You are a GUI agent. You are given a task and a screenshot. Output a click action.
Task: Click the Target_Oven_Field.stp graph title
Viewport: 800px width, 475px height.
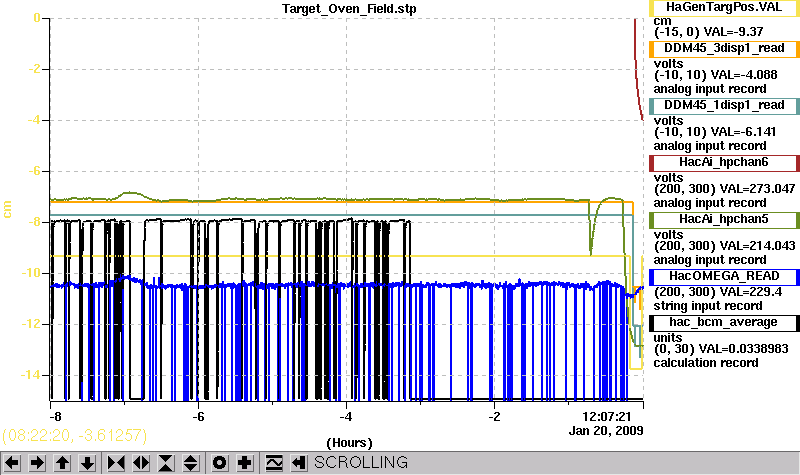[349, 9]
